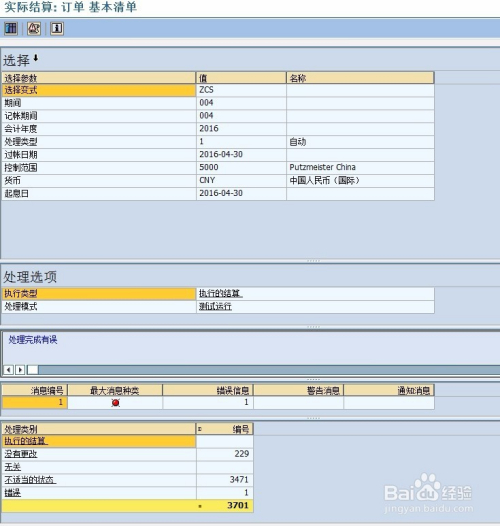The image size is (500, 526).
Task: Click the 处理类别 column header
Action: click(99, 429)
